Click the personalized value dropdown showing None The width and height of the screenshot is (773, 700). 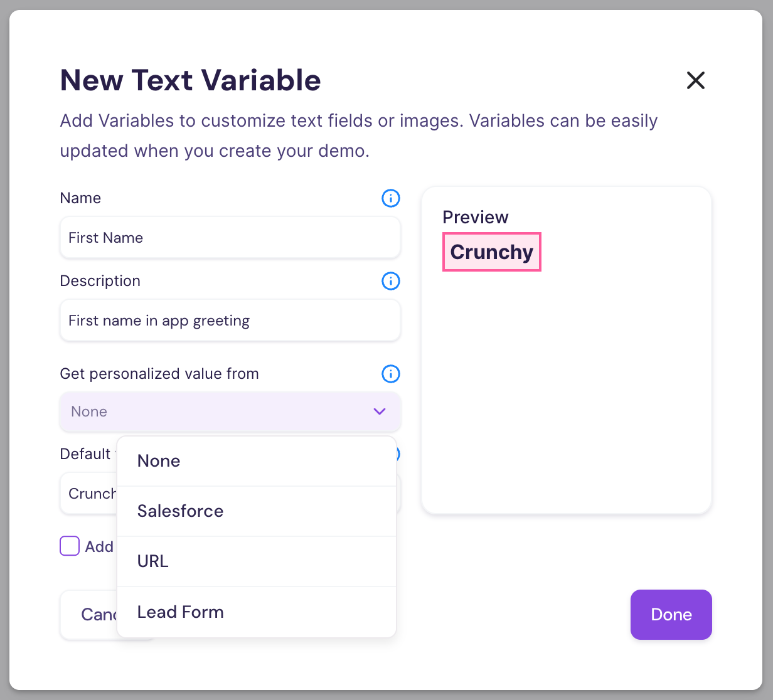click(213, 411)
